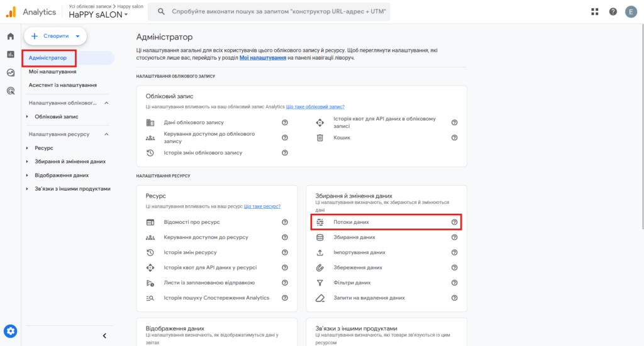The image size is (644, 346).
Task: Open the Google apps grid icon
Action: [x=595, y=12]
